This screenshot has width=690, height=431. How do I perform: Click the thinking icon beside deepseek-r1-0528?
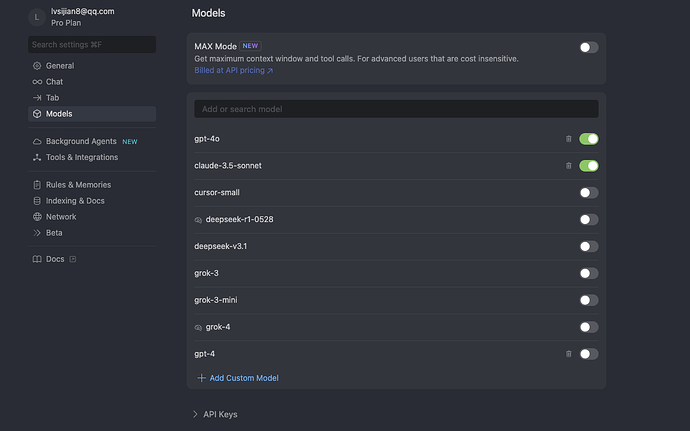coord(198,220)
